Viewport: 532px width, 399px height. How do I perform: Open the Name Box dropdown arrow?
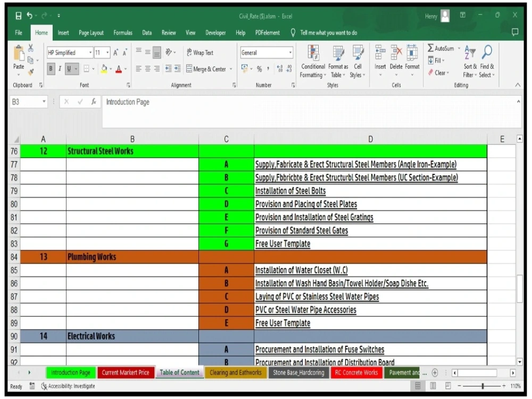pos(44,102)
